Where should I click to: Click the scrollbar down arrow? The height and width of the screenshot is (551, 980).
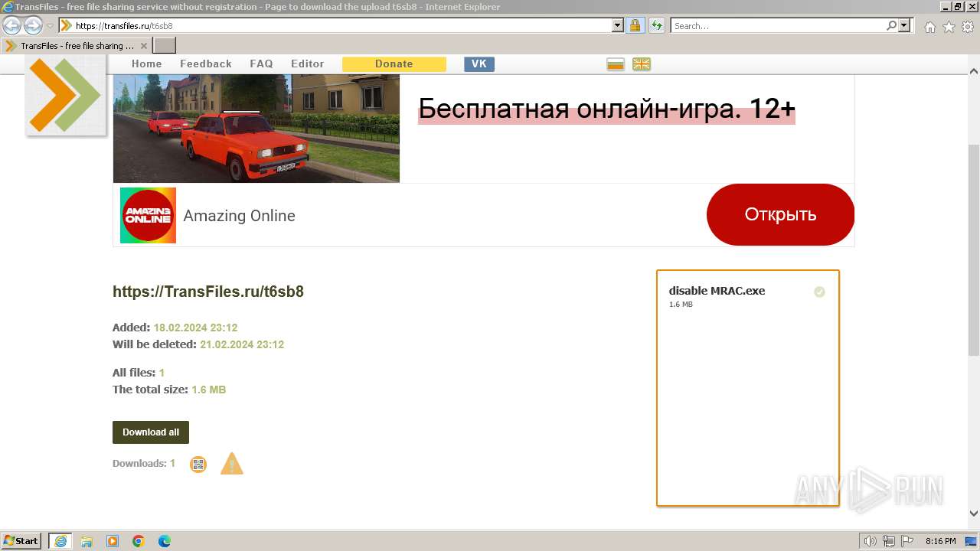974,514
